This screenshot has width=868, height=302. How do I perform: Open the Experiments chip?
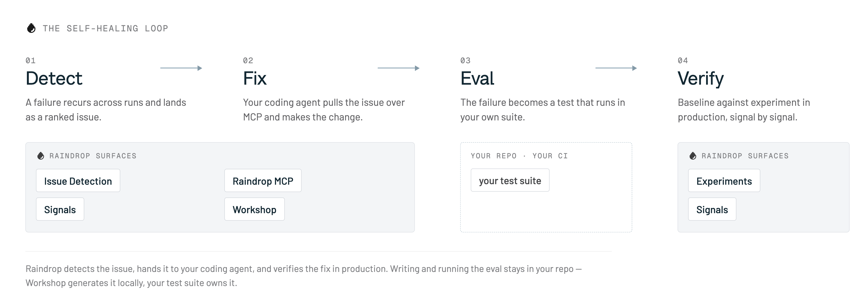coord(724,181)
